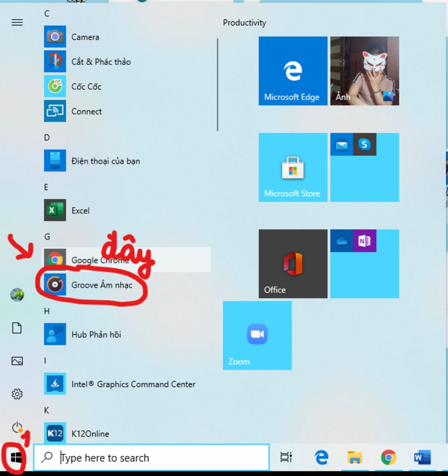Click the app list scrollbar
Screen dimensions: 448x476
click(x=217, y=85)
